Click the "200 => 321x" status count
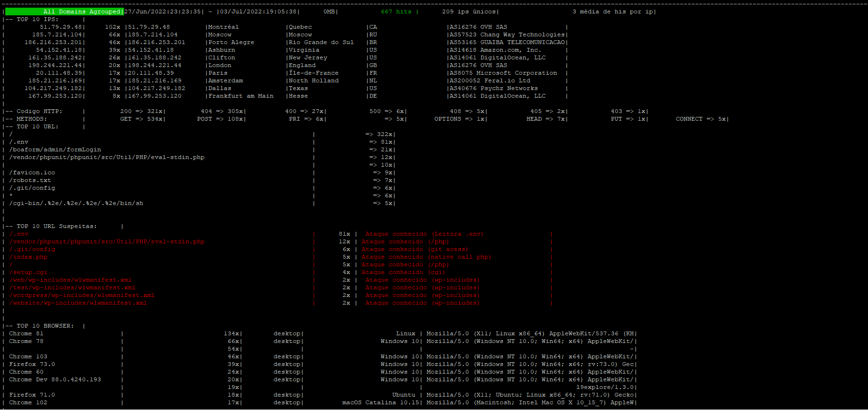 click(141, 111)
